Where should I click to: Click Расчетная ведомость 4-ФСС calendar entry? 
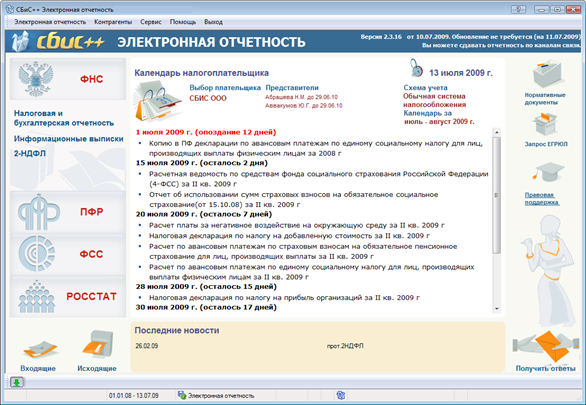318,179
